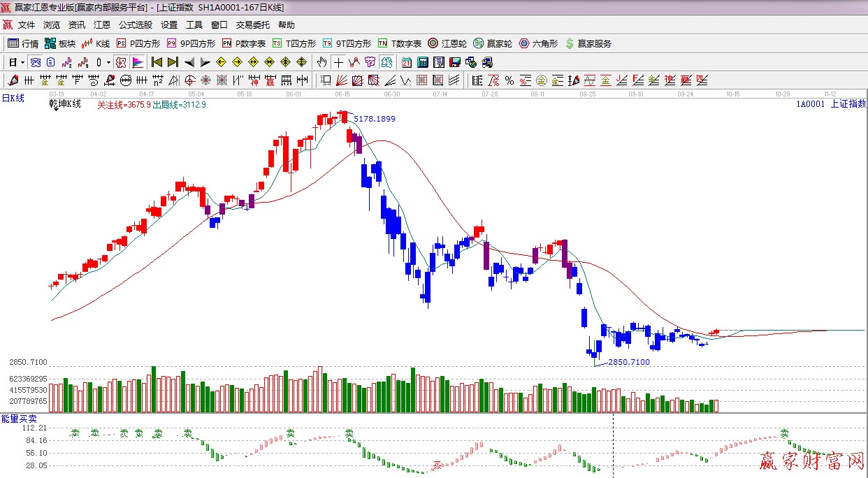The height and width of the screenshot is (478, 868).
Task: Select the crosshair cursor tool
Action: click(x=338, y=62)
